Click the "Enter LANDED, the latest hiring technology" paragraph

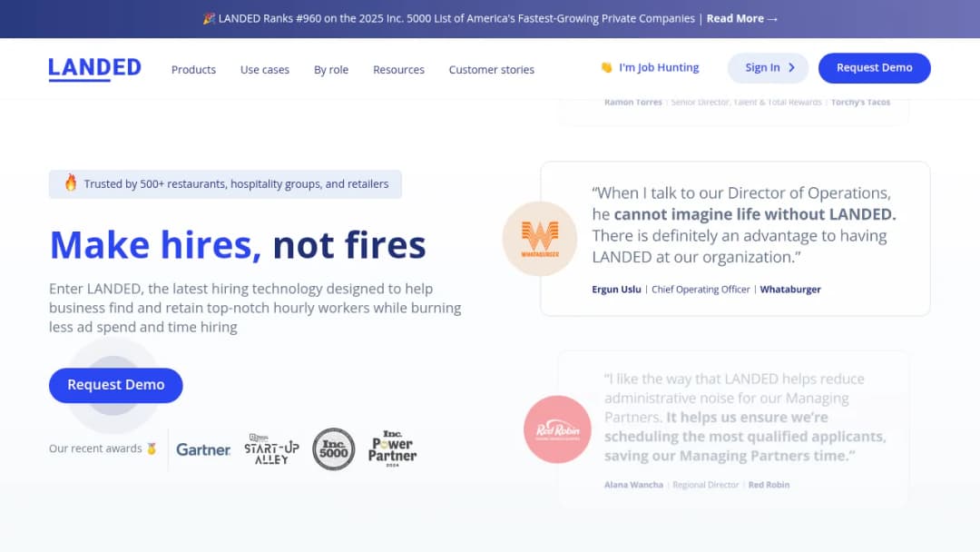(x=255, y=308)
